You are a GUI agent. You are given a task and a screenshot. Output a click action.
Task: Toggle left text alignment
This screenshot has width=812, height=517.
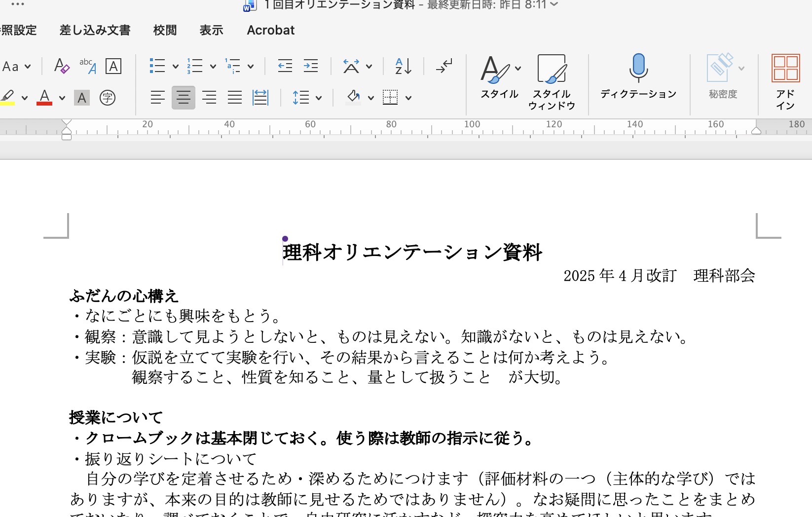coord(157,98)
